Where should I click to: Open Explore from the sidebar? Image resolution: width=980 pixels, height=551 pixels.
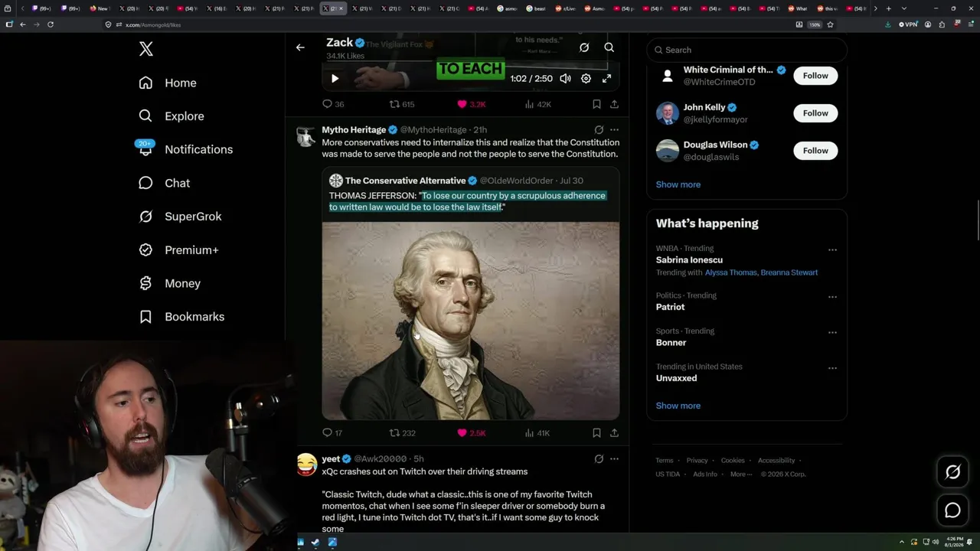point(171,116)
